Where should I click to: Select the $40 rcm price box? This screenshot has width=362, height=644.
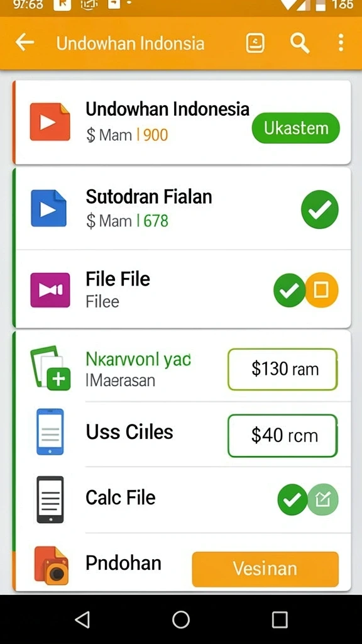(x=283, y=436)
